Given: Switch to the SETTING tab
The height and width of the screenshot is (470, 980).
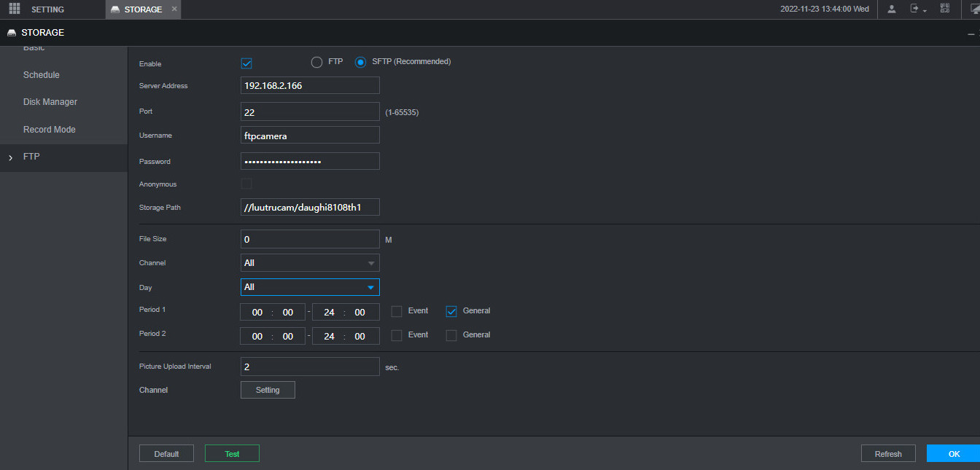Looking at the screenshot, I should tap(47, 9).
